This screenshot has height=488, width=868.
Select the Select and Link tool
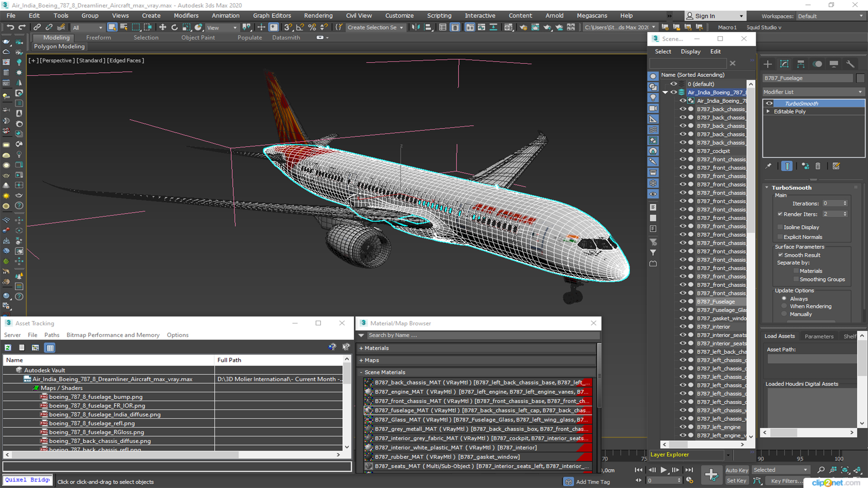pos(38,28)
